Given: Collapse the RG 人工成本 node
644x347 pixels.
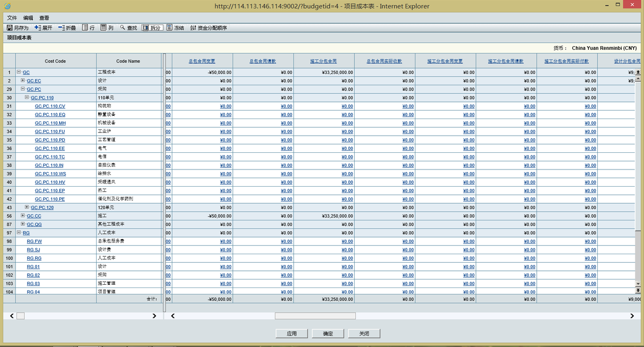Looking at the screenshot, I should click(19, 233).
